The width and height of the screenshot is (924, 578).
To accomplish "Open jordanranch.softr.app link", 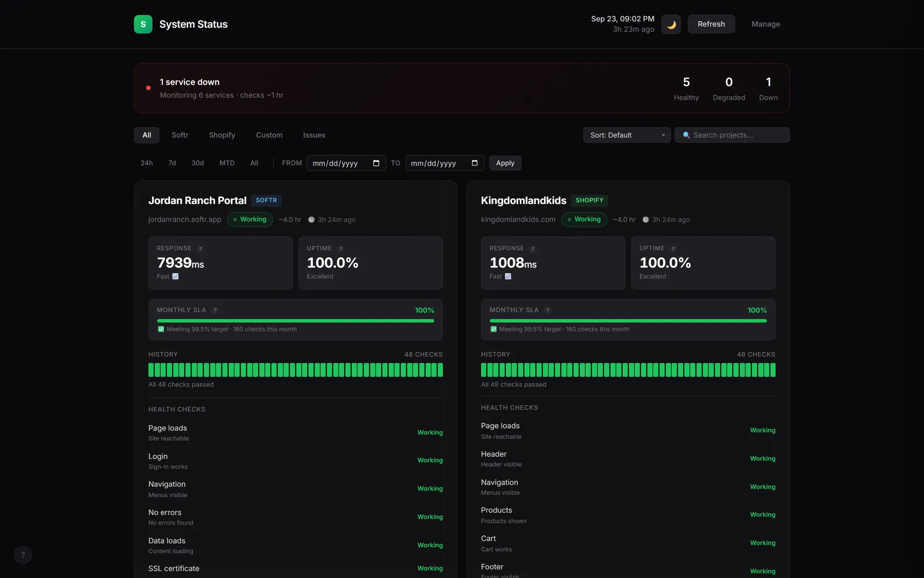I will pyautogui.click(x=185, y=220).
